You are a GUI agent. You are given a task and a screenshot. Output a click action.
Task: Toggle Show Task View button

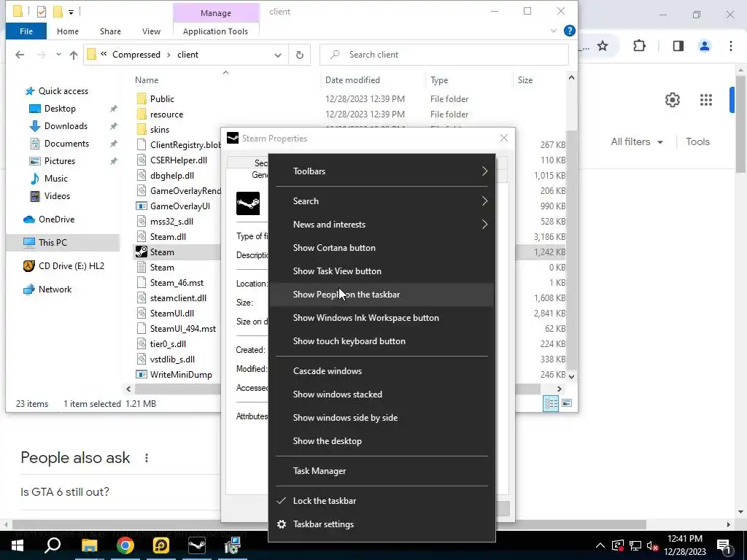[x=382, y=271]
